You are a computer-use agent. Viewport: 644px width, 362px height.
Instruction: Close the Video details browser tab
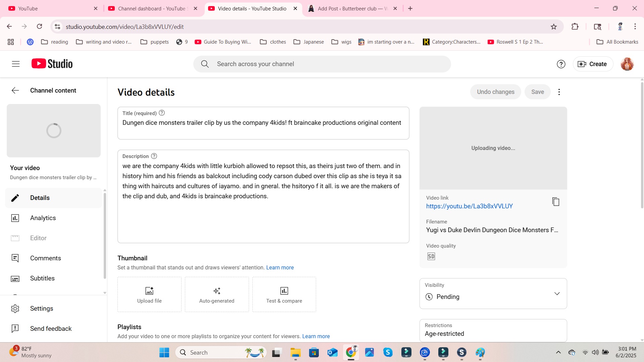point(295,9)
